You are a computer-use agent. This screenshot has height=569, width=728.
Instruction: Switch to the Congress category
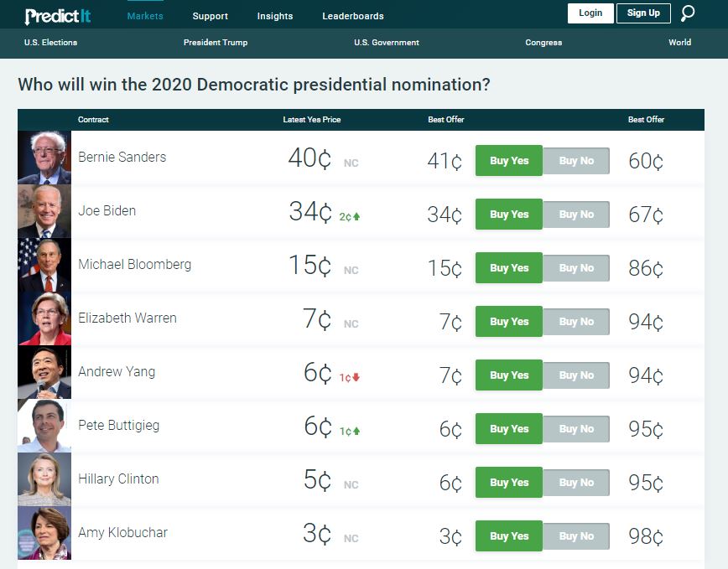543,43
